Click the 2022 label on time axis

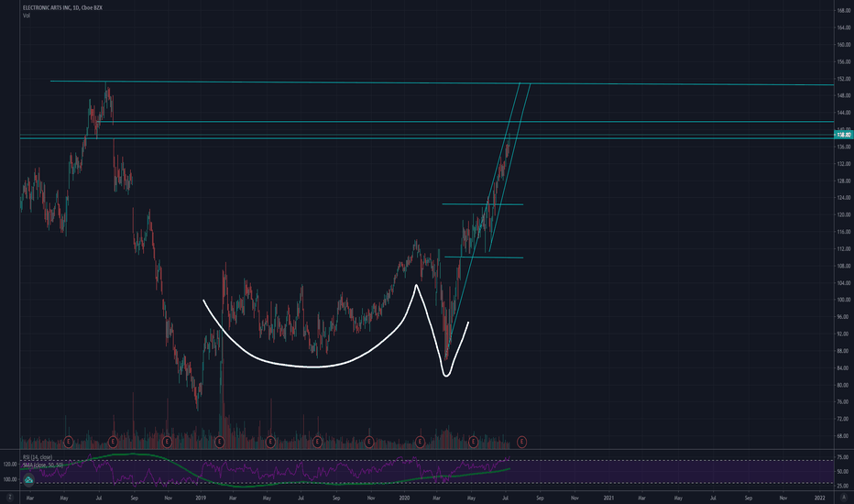click(x=820, y=498)
